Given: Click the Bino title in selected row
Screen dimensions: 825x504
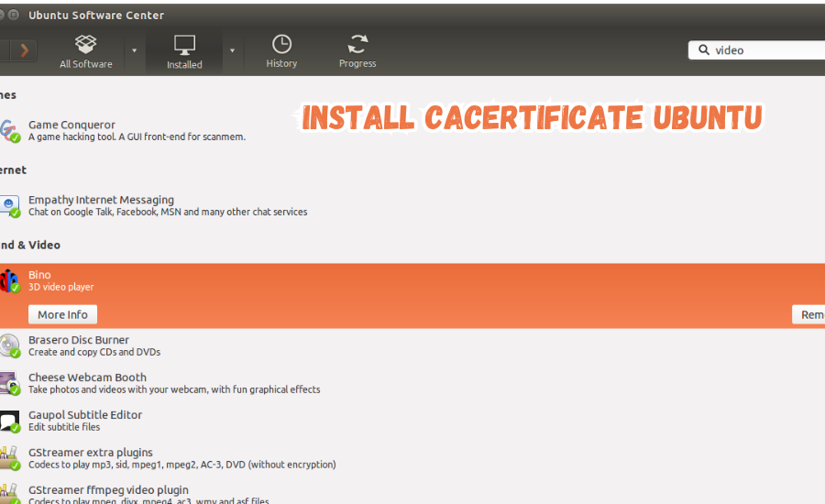Looking at the screenshot, I should click(x=39, y=275).
